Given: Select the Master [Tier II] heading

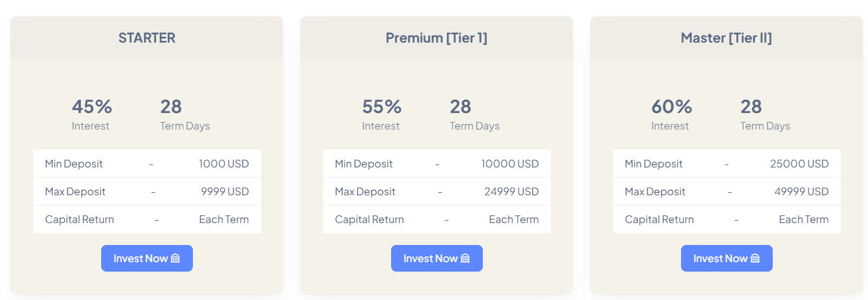Looking at the screenshot, I should pyautogui.click(x=726, y=38).
